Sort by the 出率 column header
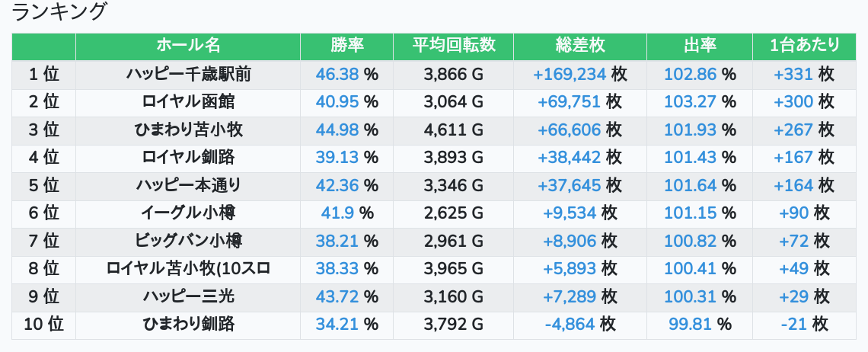The width and height of the screenshot is (868, 352). click(x=700, y=46)
